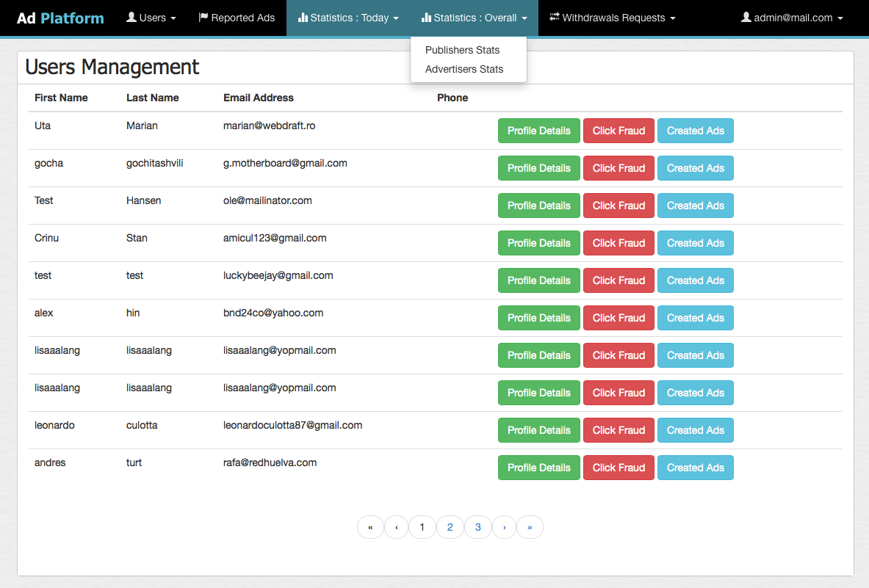Click Click Fraud button for gocha
This screenshot has width=869, height=588.
[619, 168]
